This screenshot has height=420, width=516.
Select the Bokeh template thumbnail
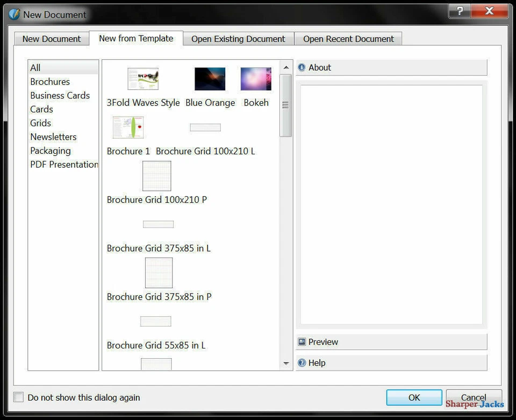(x=255, y=79)
